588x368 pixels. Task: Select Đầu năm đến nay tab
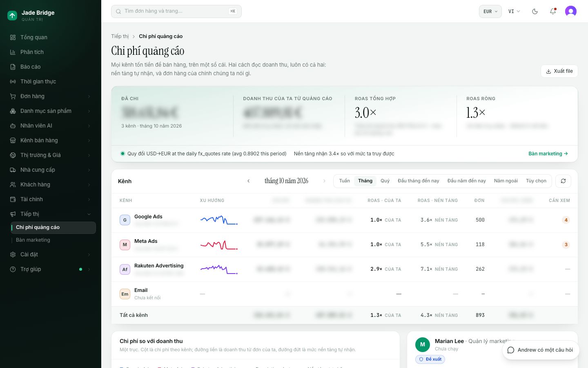pyautogui.click(x=467, y=181)
